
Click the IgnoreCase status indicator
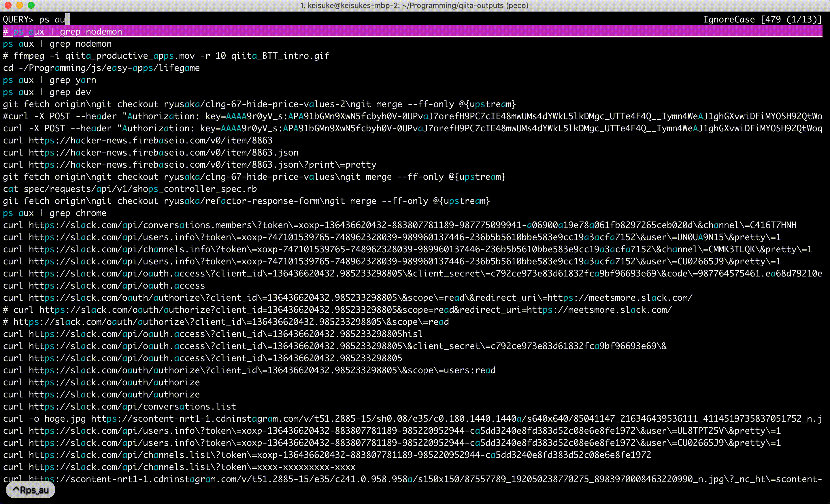click(729, 20)
